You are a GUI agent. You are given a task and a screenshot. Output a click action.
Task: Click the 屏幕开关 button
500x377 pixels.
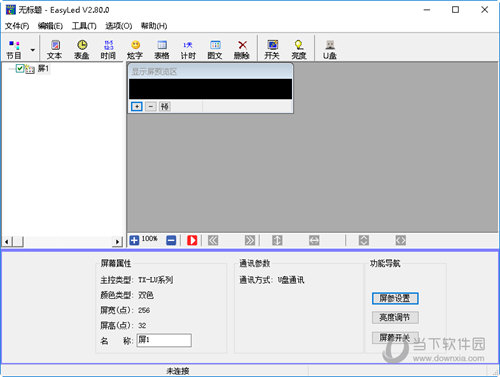[x=395, y=338]
